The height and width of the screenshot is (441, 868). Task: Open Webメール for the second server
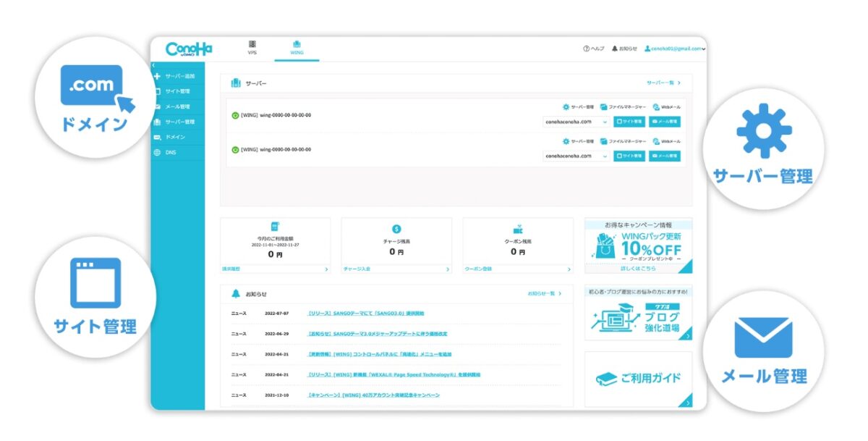[655, 142]
